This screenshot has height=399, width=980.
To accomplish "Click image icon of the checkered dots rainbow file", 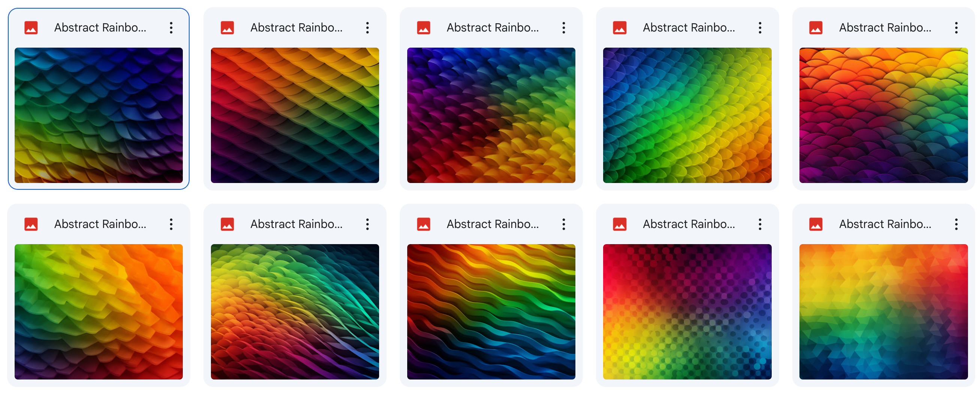I will 620,224.
